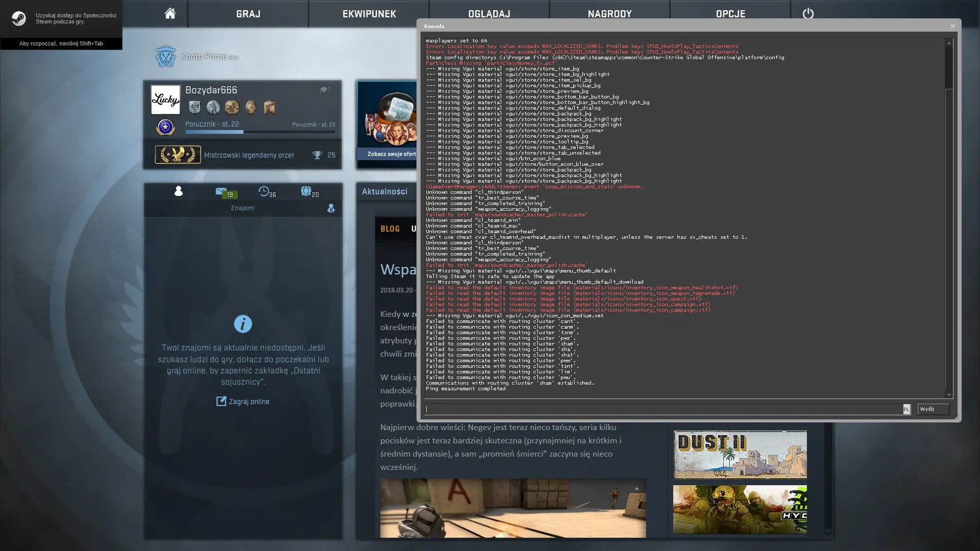Click the 'Ping measurement completed' console line
Image resolution: width=980 pixels, height=551 pixels.
pos(465,389)
